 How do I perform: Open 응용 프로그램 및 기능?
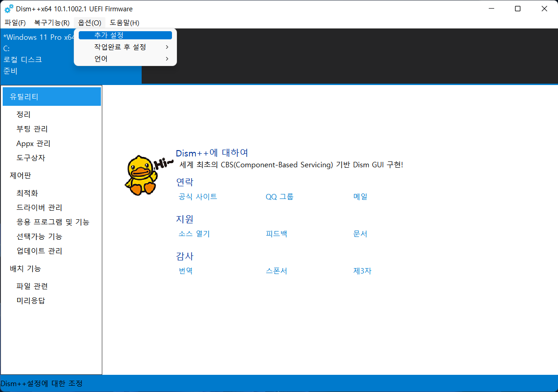(53, 222)
